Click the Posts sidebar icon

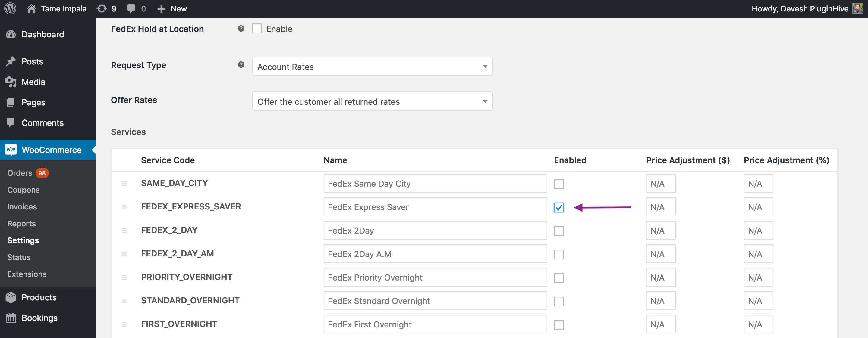pos(12,60)
